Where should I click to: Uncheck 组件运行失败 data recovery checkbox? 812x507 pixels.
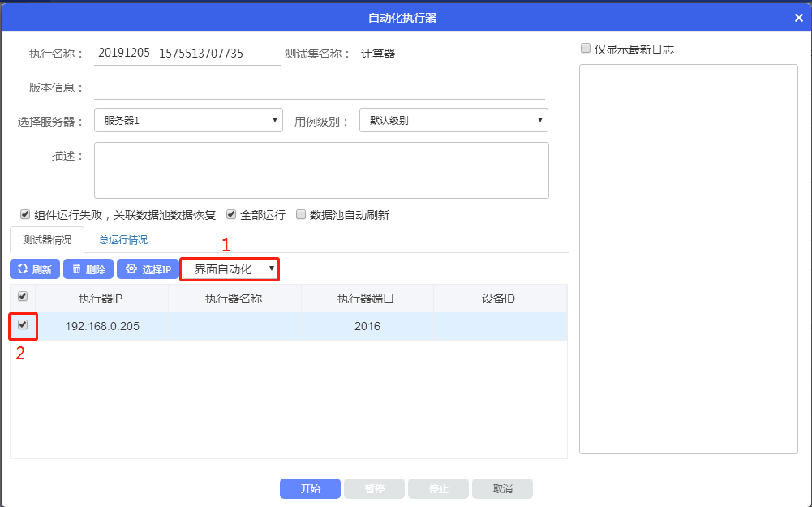click(x=25, y=215)
